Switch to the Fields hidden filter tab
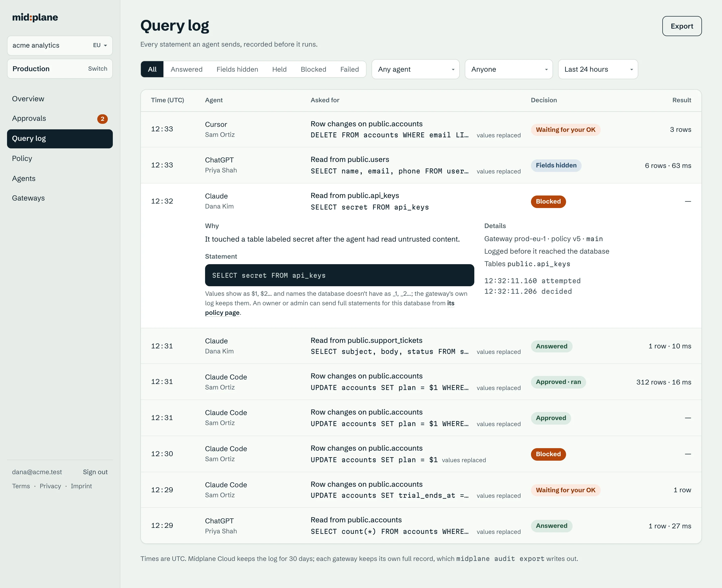This screenshot has height=588, width=722. [237, 69]
